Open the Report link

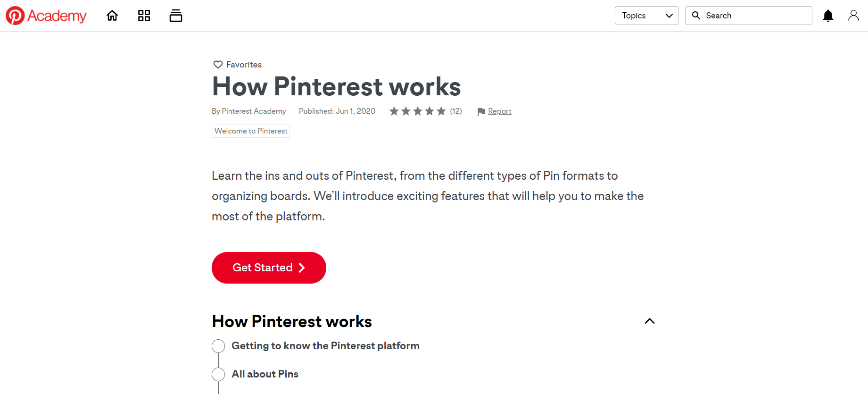[x=499, y=111]
